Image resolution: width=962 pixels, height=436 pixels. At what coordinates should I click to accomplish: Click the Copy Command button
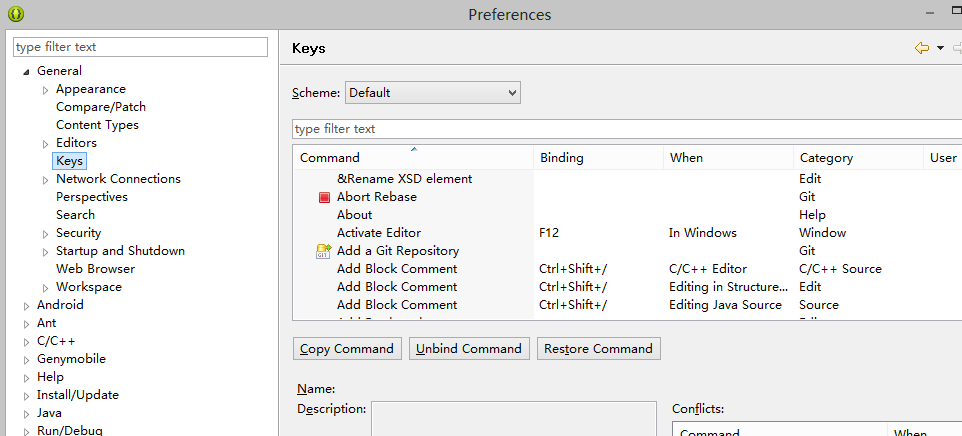tap(348, 349)
